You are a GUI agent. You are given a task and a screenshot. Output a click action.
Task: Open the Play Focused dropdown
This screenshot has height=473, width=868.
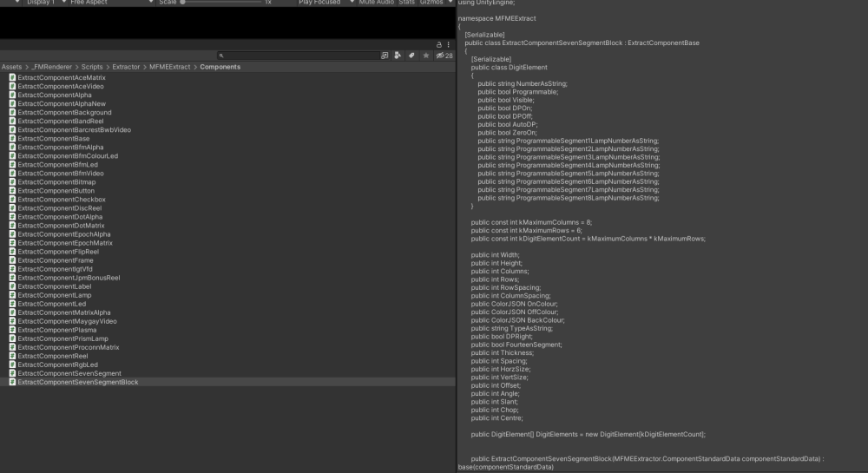click(326, 3)
